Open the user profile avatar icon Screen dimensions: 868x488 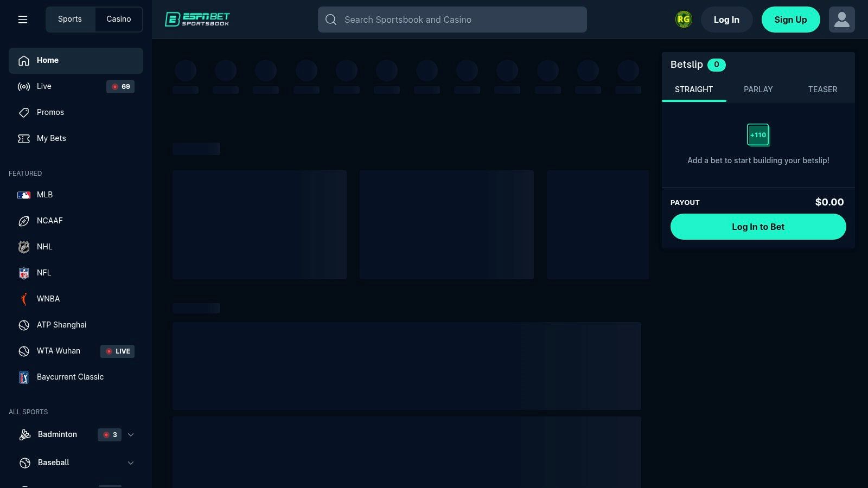841,20
